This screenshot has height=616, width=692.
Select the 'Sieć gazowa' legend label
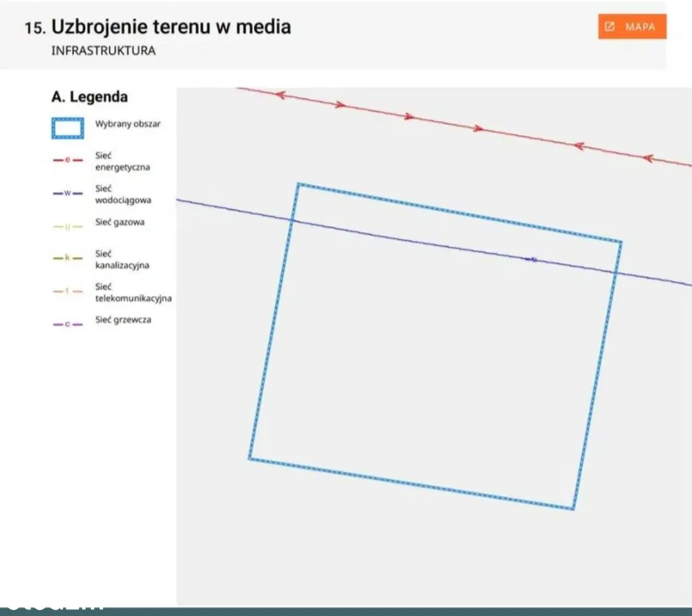pos(120,222)
